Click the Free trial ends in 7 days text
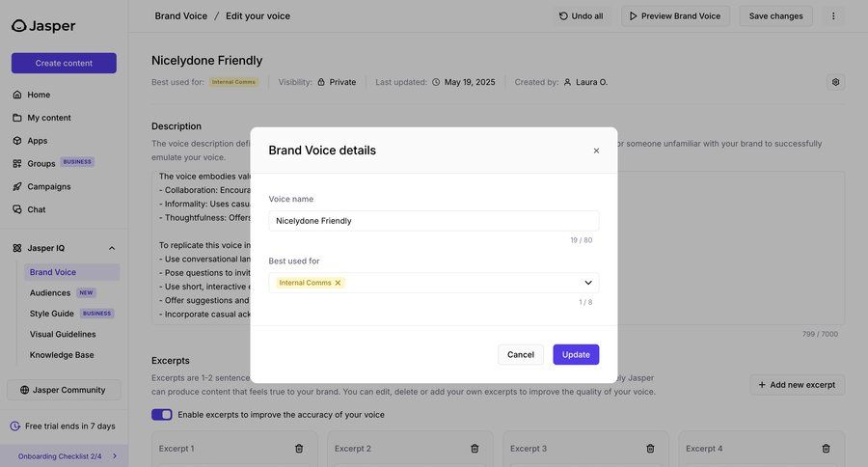Screen dimensions: 868x467 point(70,426)
